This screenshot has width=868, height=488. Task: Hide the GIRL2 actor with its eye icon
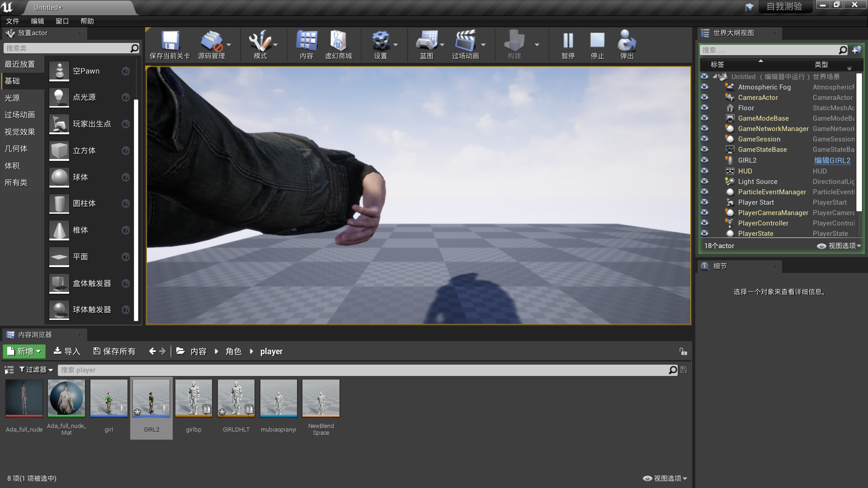point(705,160)
